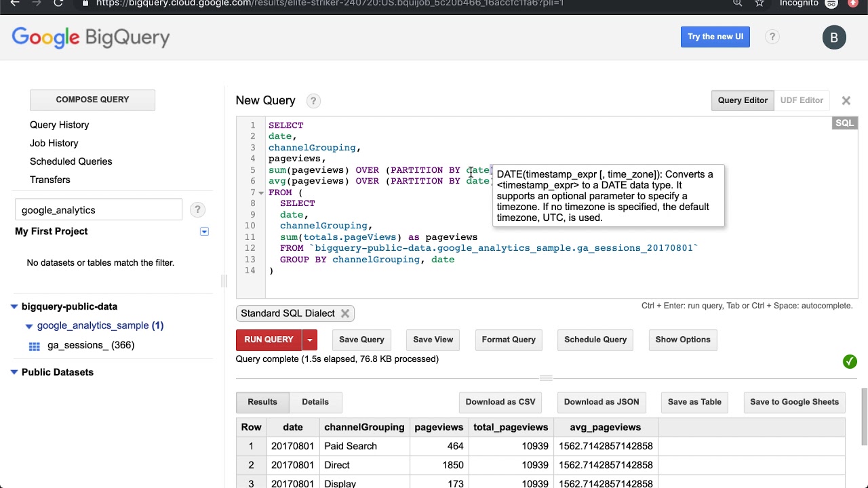Open the Google BigQuery logo

[91, 38]
